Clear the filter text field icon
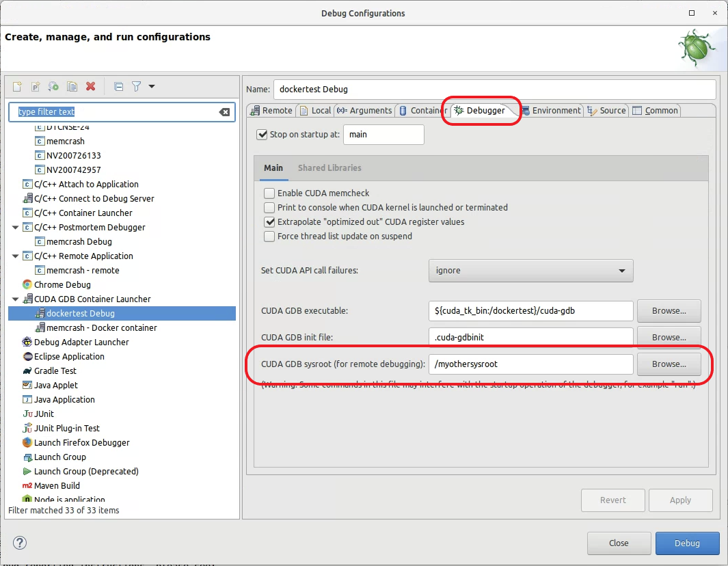The width and height of the screenshot is (728, 566). (224, 112)
